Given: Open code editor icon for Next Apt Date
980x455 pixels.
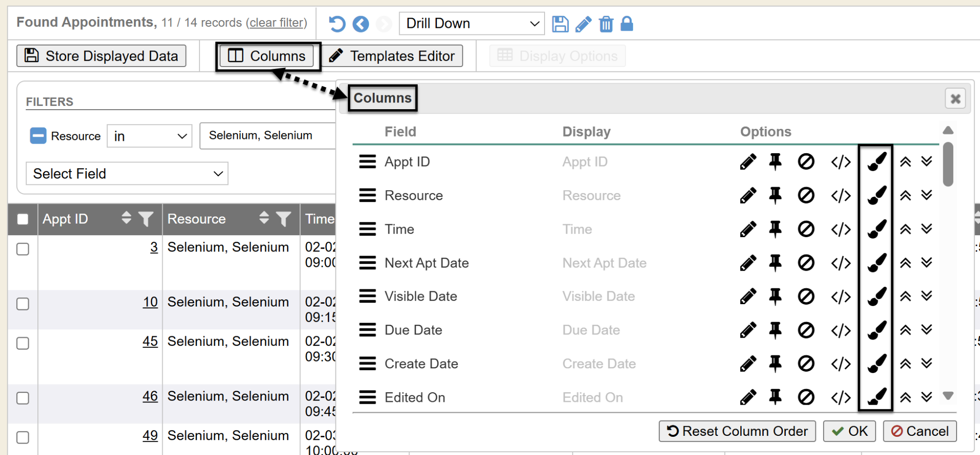Looking at the screenshot, I should pyautogui.click(x=841, y=263).
